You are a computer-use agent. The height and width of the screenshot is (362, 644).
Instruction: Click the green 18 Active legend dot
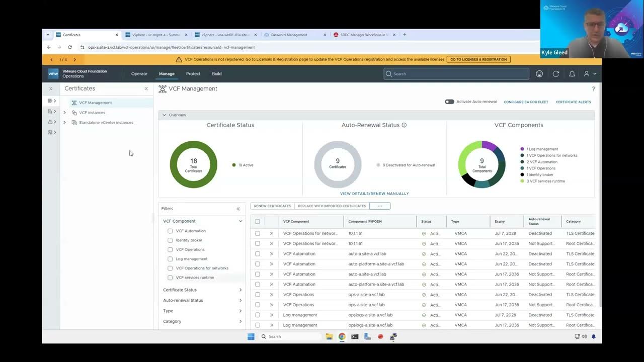point(234,165)
